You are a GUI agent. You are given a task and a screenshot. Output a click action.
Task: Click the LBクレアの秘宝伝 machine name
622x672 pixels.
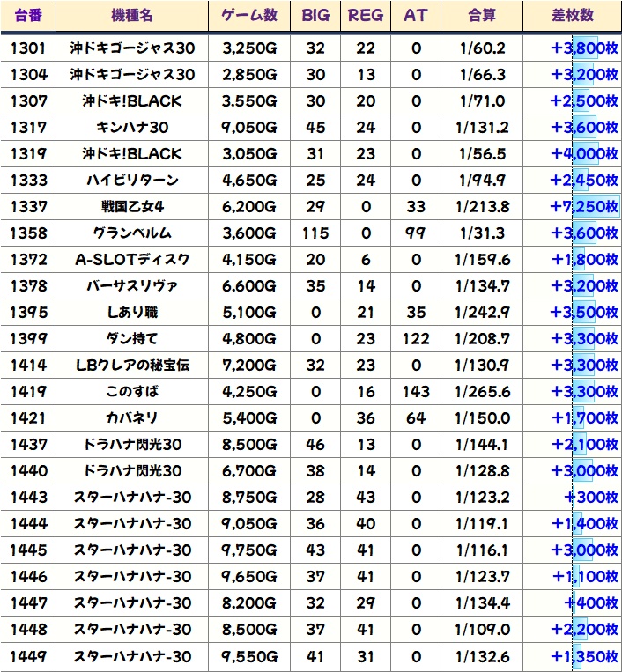(132, 366)
